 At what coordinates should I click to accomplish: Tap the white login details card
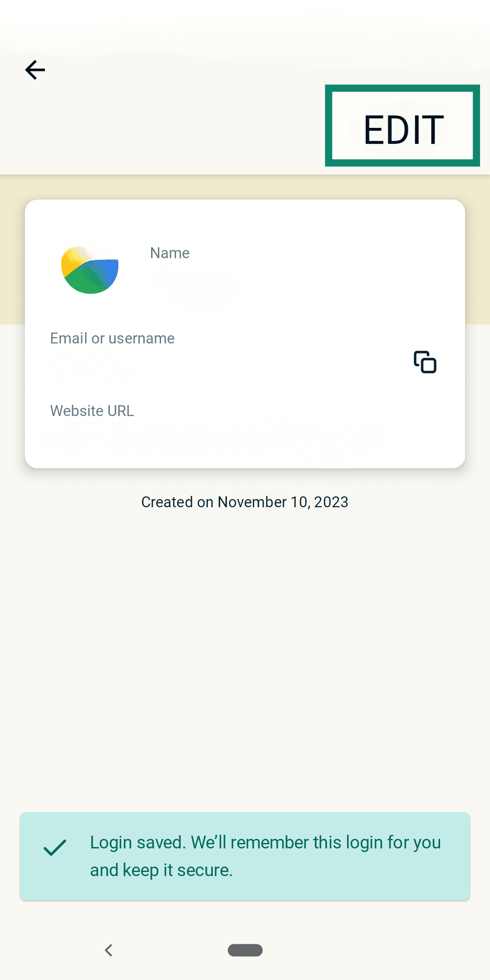245,333
